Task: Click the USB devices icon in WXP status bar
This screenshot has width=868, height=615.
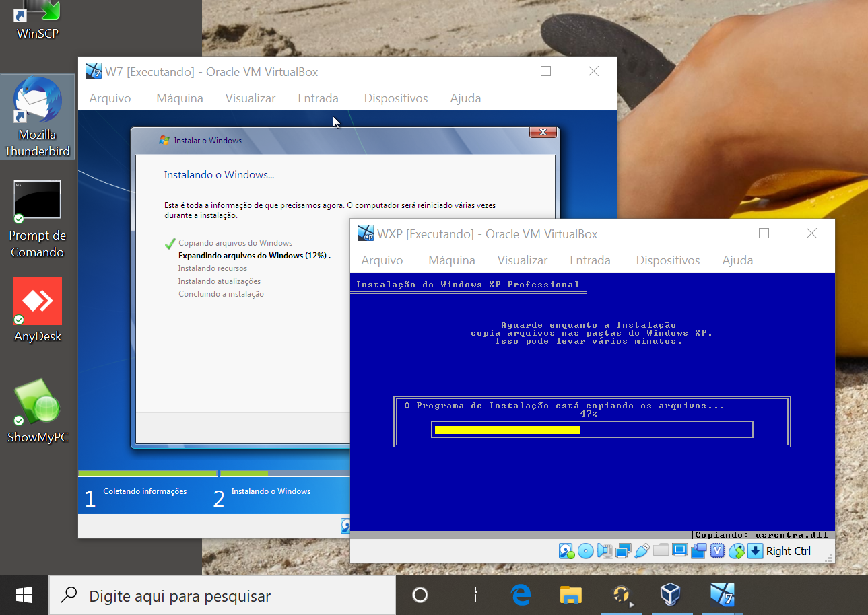Action: point(642,551)
